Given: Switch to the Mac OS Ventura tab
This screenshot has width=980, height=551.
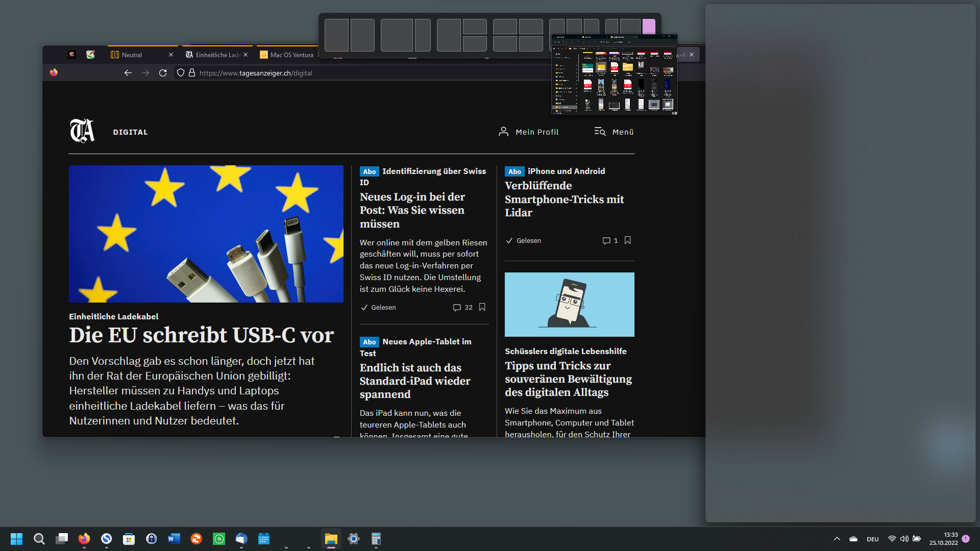Looking at the screenshot, I should click(x=288, y=55).
